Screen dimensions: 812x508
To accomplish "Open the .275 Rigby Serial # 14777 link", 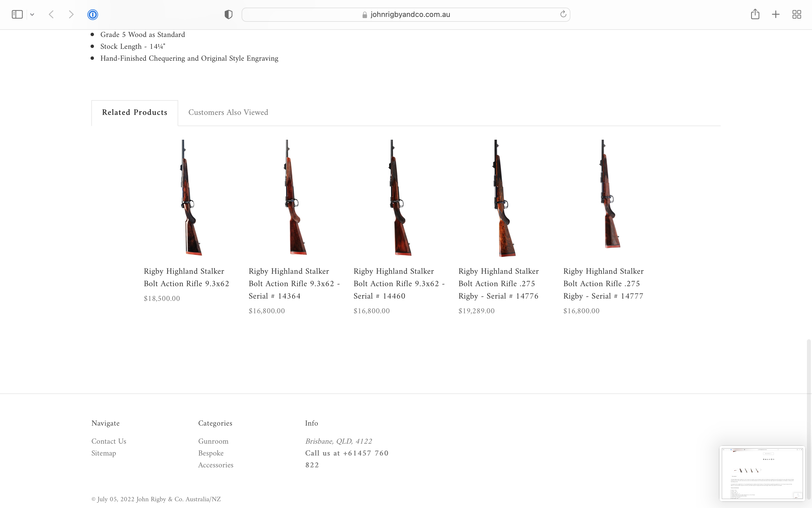I will click(603, 284).
